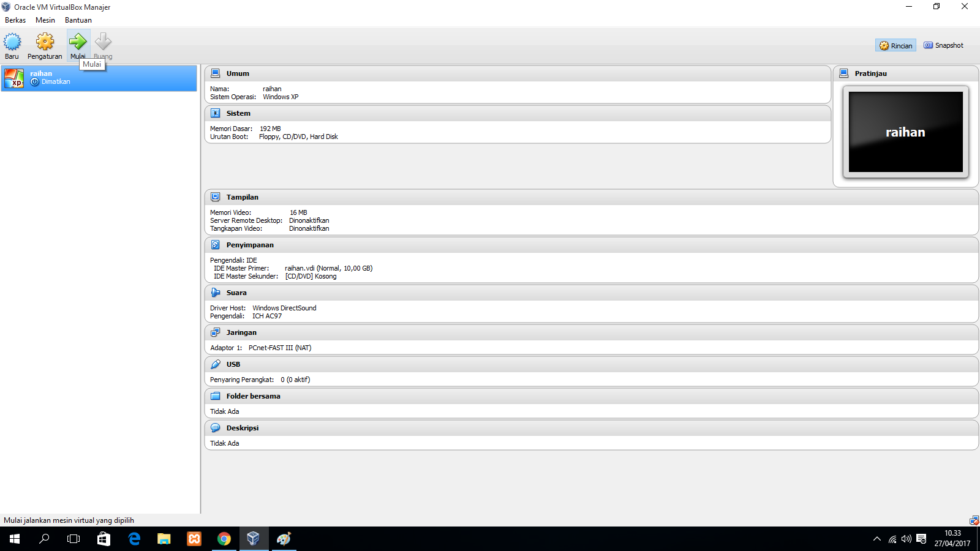The width and height of the screenshot is (980, 551).
Task: Open the Deskripsi section title link
Action: (x=243, y=428)
